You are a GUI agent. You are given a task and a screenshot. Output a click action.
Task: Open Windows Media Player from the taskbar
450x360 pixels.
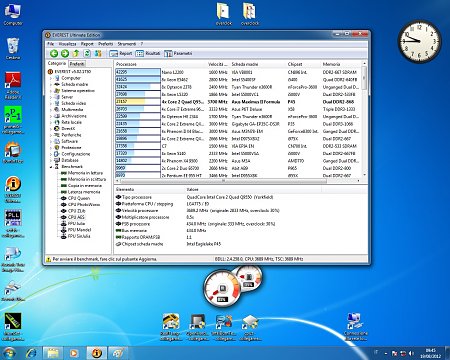[74, 353]
